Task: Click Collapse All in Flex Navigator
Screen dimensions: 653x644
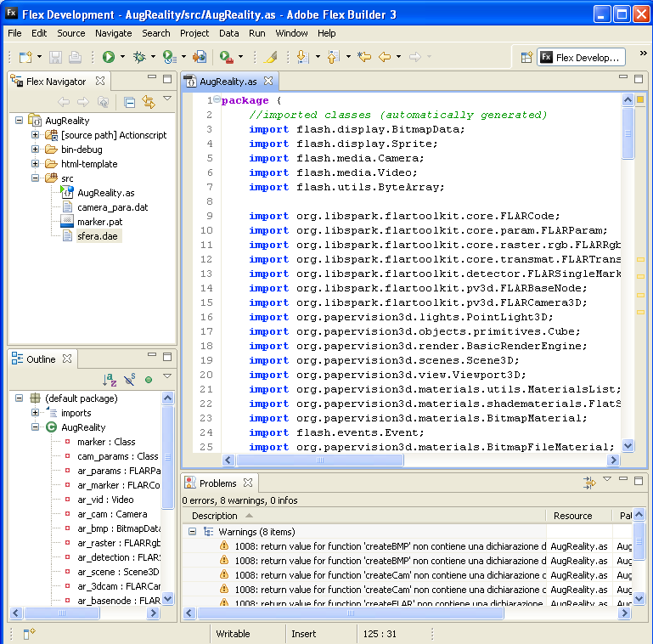Action: [x=130, y=102]
